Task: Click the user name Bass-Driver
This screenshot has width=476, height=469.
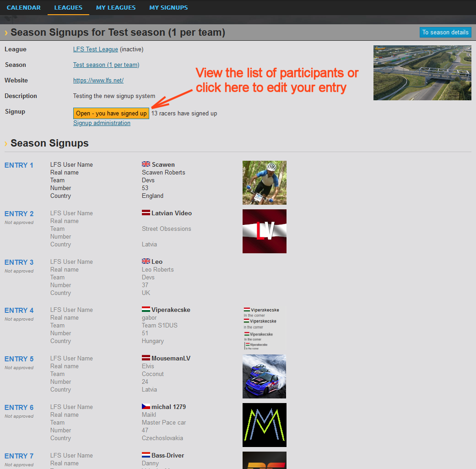Action: coord(168,456)
